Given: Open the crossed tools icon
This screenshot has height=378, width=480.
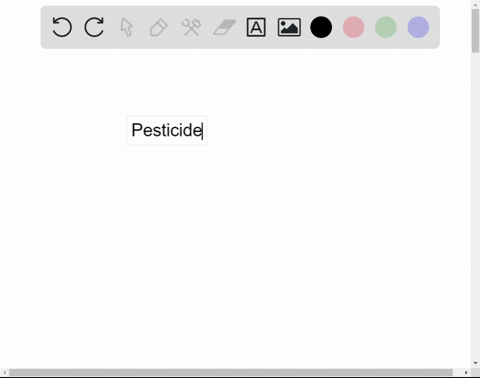Looking at the screenshot, I should pyautogui.click(x=191, y=27).
